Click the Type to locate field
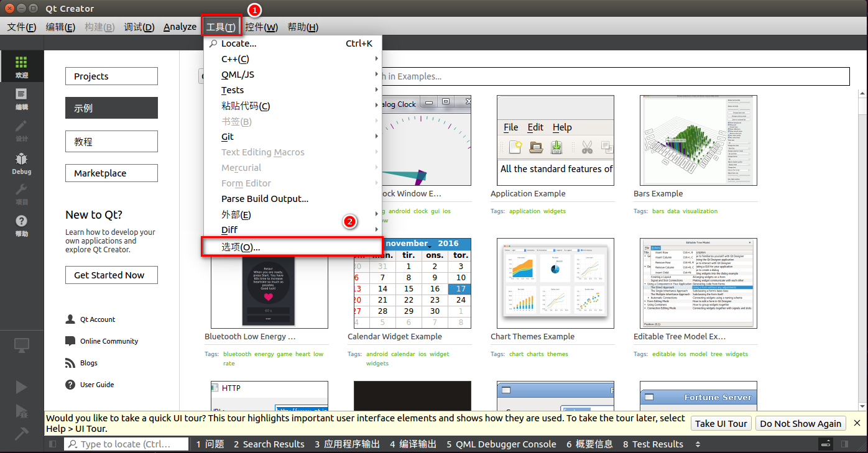This screenshot has width=868, height=453. click(x=126, y=444)
